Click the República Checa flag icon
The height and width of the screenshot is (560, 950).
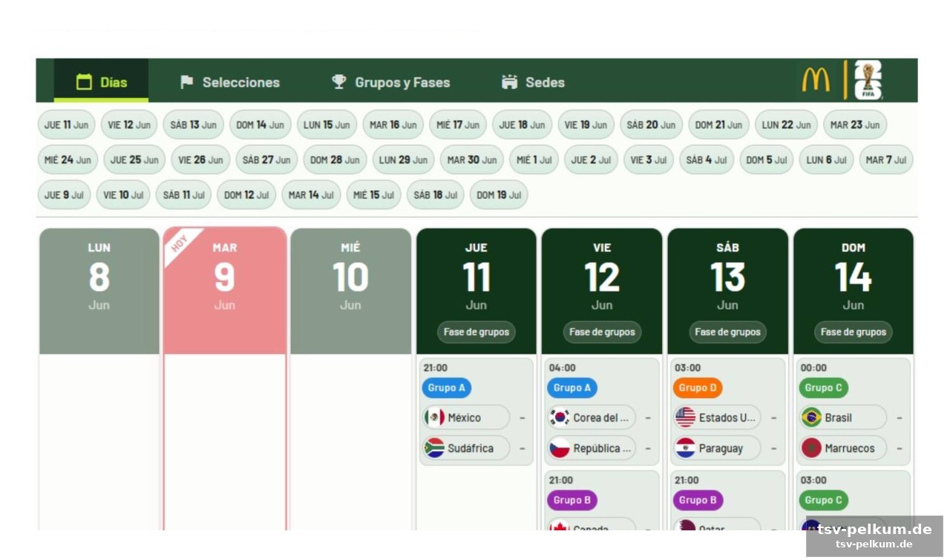560,447
